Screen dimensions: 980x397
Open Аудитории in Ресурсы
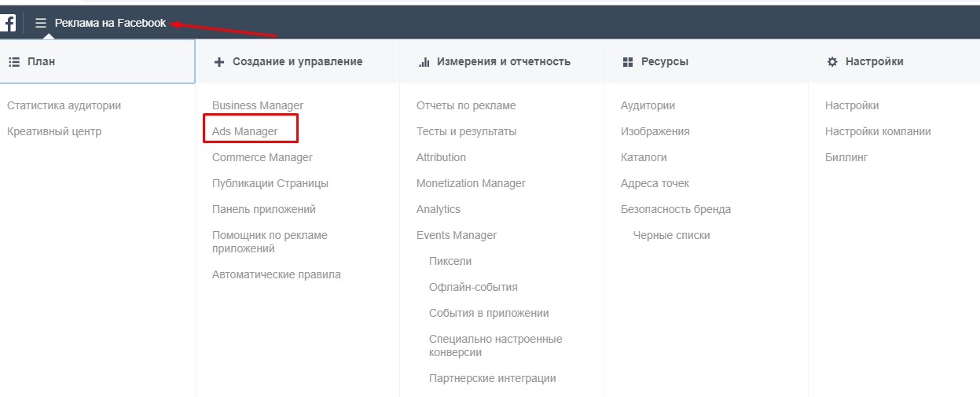648,105
